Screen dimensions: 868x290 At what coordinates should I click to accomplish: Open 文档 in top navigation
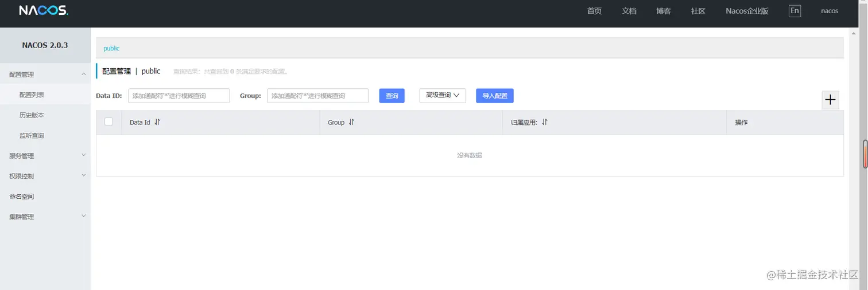tap(629, 11)
